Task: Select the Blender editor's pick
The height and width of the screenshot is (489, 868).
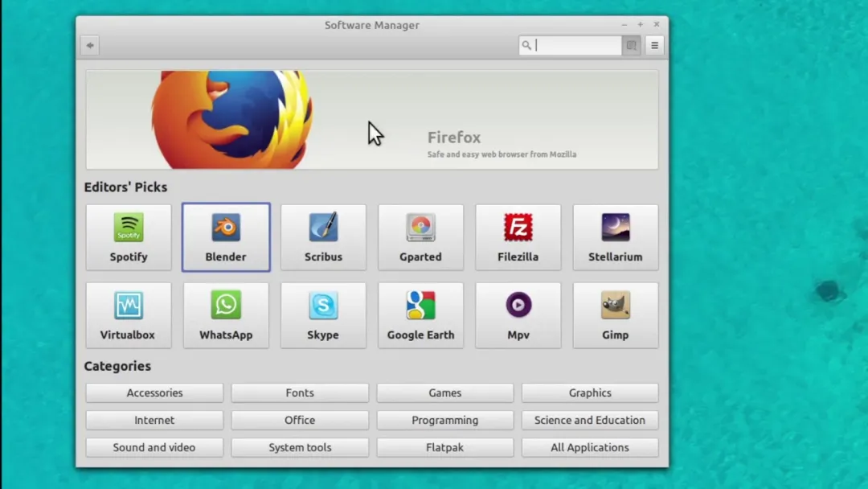Action: (x=226, y=237)
